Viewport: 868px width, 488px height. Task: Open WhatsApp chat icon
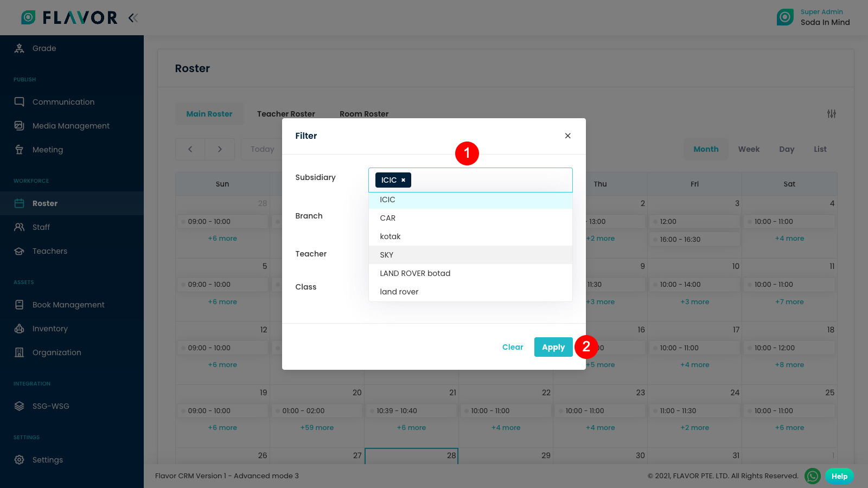[x=812, y=476]
